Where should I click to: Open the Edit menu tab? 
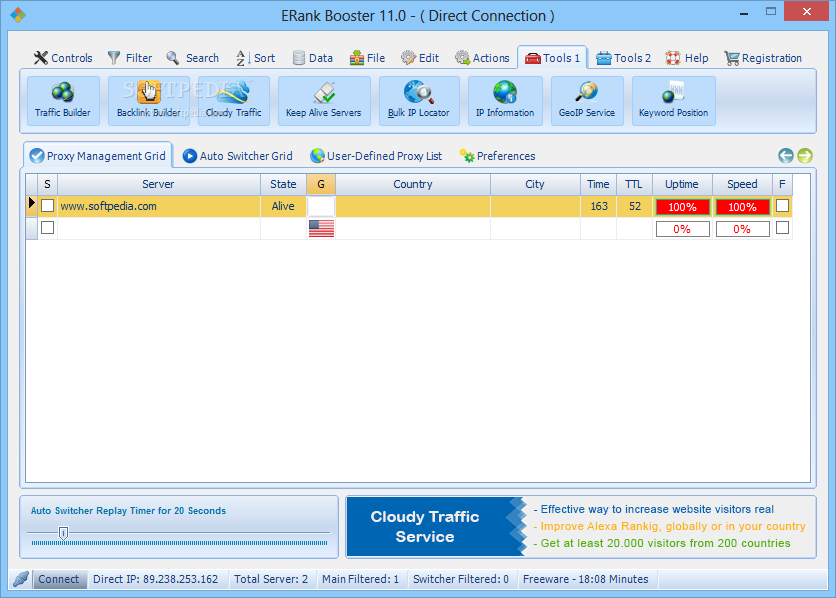point(420,58)
